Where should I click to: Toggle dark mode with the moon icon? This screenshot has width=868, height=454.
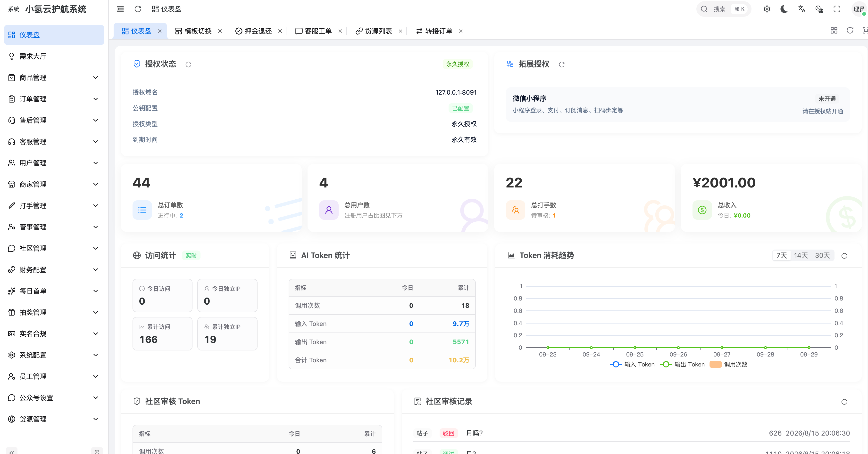click(784, 9)
